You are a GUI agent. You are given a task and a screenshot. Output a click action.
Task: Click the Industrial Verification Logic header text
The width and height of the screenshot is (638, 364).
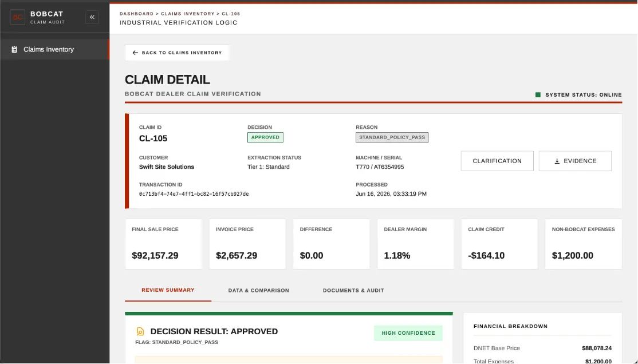pos(178,23)
